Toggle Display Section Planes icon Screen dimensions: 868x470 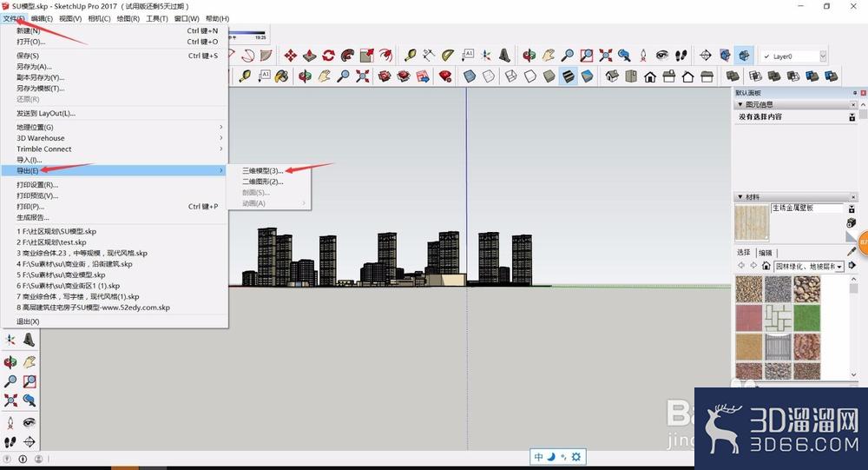725,56
